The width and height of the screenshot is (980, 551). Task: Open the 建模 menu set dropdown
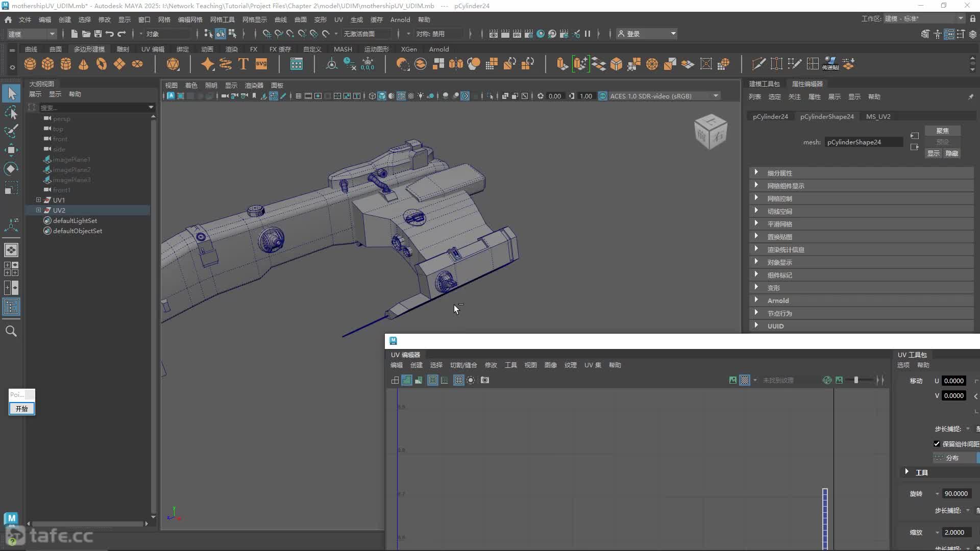point(32,34)
